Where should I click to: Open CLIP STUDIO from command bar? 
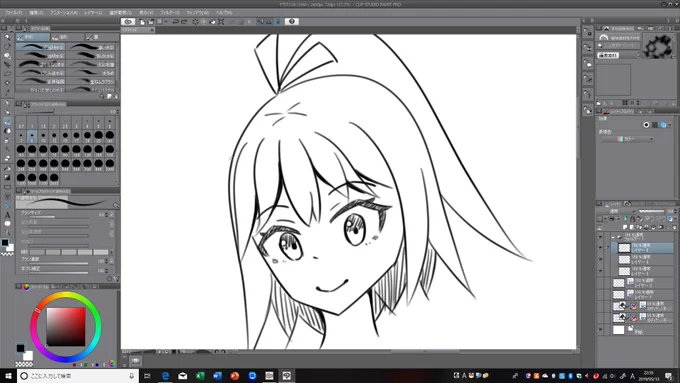(128, 21)
